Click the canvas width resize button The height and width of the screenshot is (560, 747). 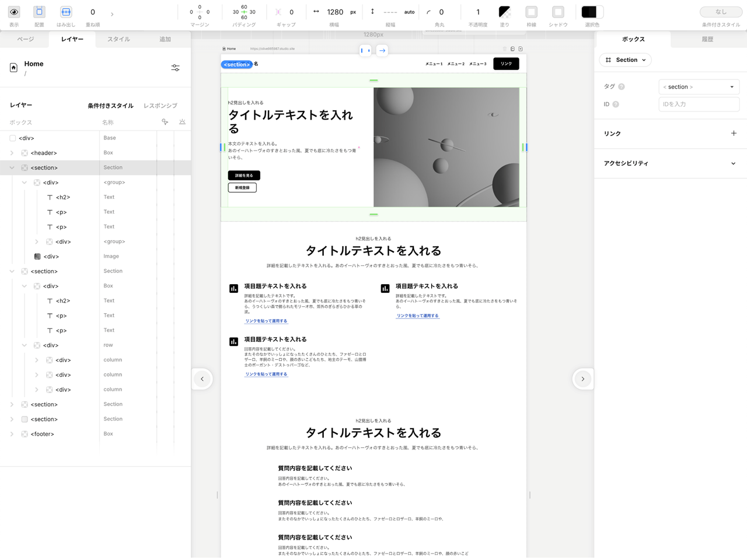coord(365,51)
